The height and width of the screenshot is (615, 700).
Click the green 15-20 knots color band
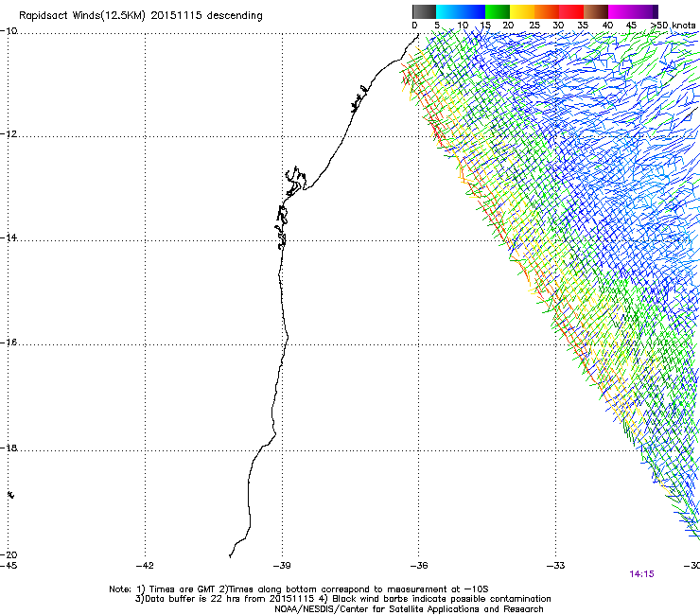[498, 11]
